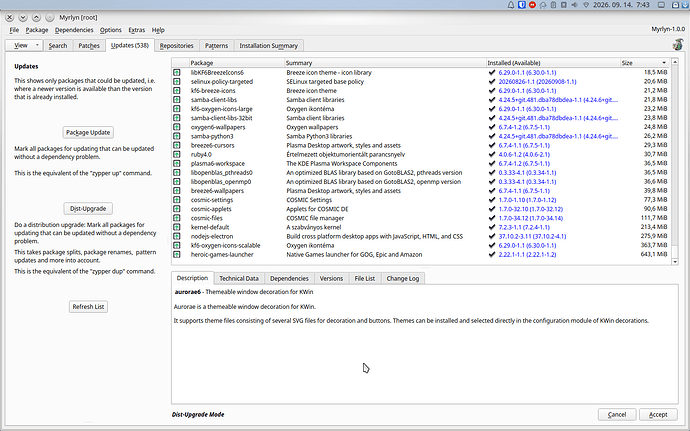Click update status icon for libopenblas_openmp0
This screenshot has width=690, height=431.
coord(176,182)
